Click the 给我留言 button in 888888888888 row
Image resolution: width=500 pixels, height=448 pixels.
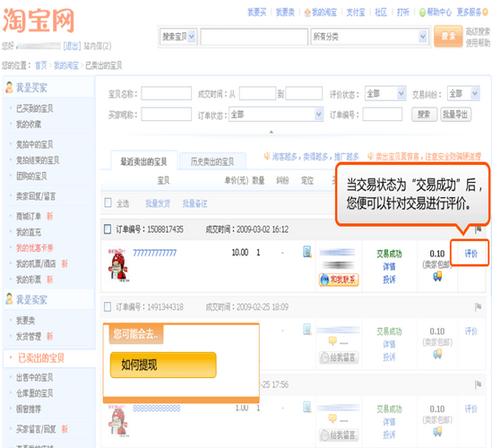[339, 435]
